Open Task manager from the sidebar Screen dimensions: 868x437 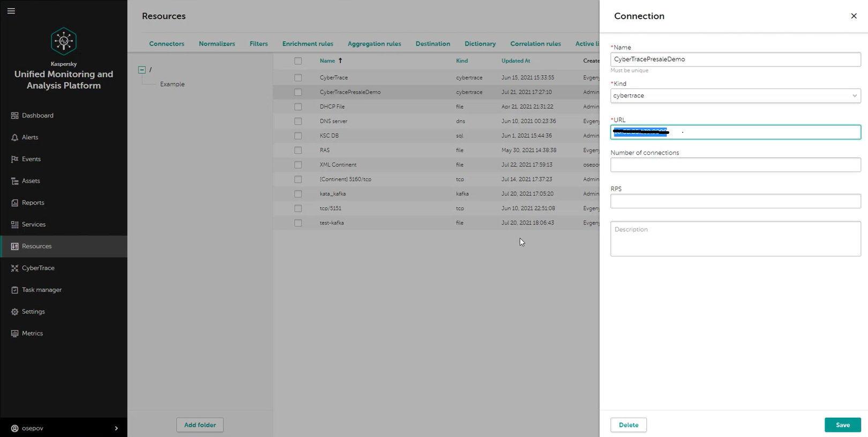click(x=64, y=290)
